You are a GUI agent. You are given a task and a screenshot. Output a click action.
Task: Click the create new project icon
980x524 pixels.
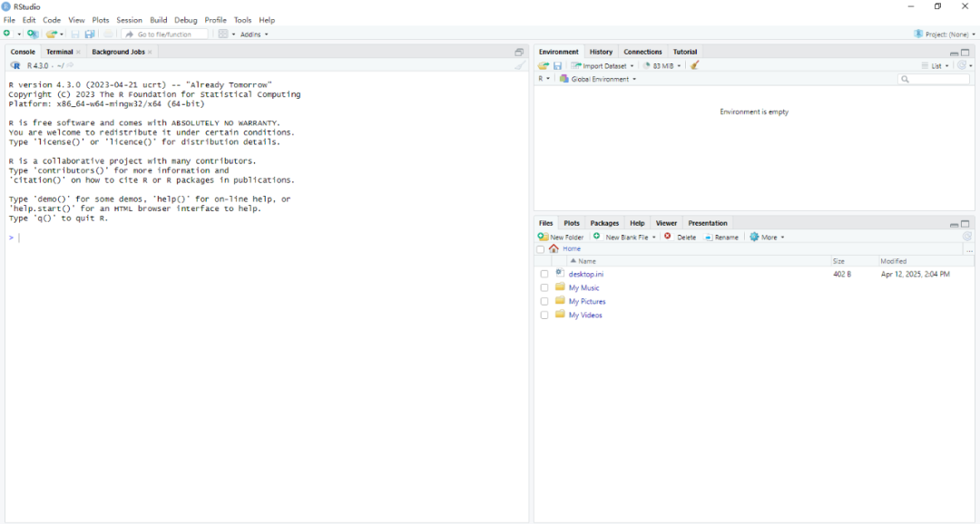click(x=33, y=34)
